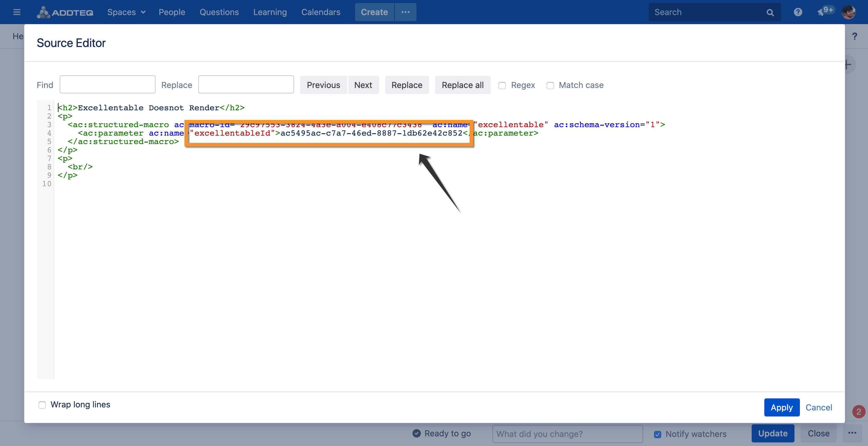Open the hamburger sidebar menu
Screen dimensions: 868x446
click(17, 12)
